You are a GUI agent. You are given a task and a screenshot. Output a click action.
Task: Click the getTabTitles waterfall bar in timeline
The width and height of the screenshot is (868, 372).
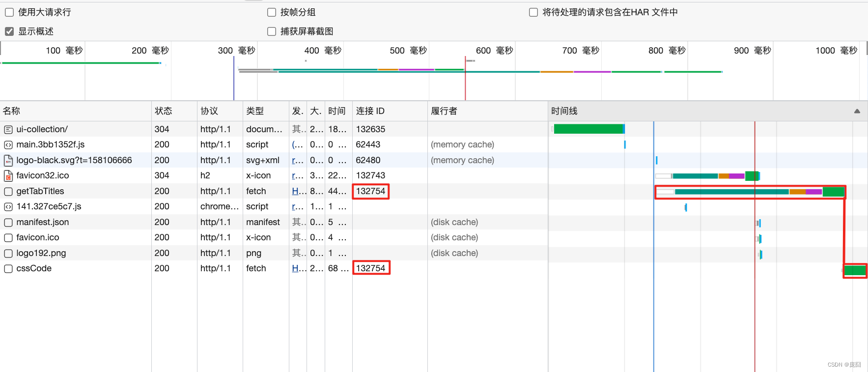pos(750,192)
